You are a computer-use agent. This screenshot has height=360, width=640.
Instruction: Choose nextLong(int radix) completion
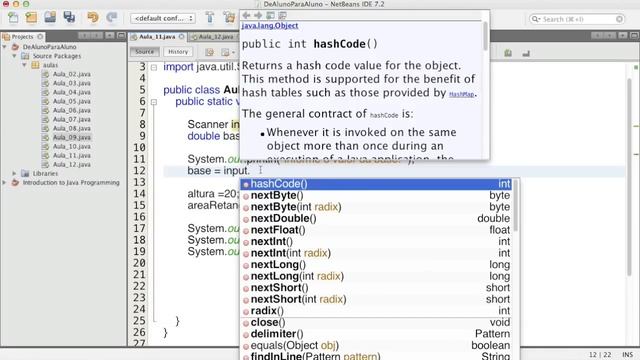[377, 276]
